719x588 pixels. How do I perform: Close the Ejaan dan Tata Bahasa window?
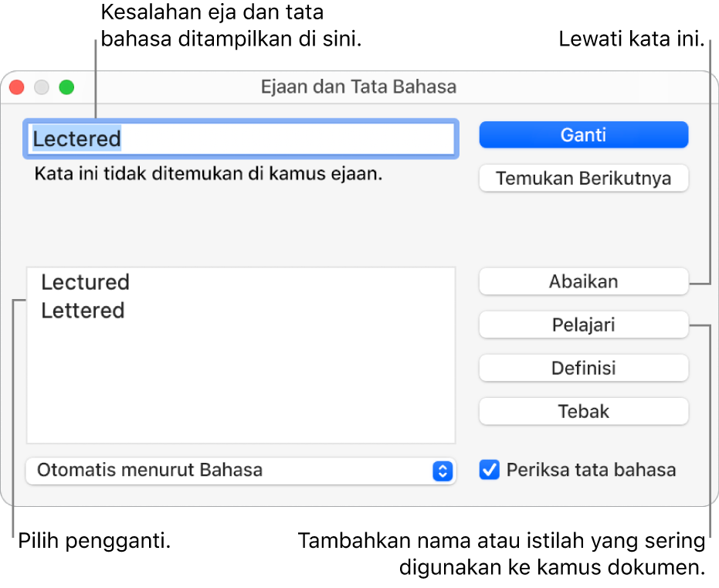point(16,87)
